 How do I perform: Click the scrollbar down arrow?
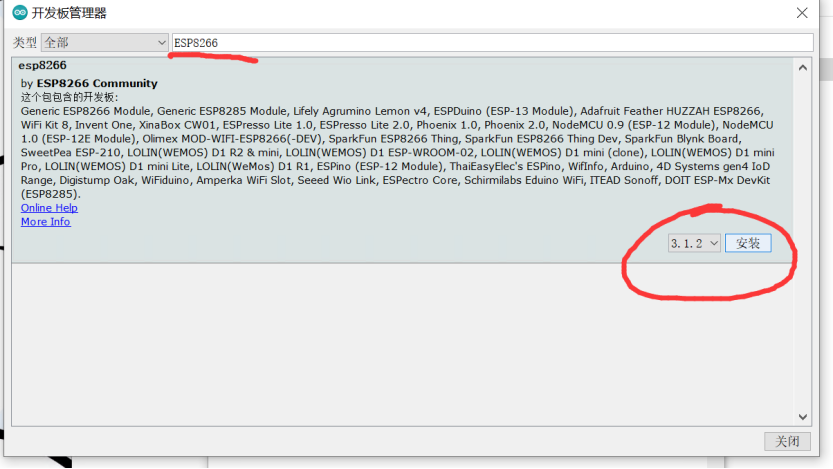803,417
